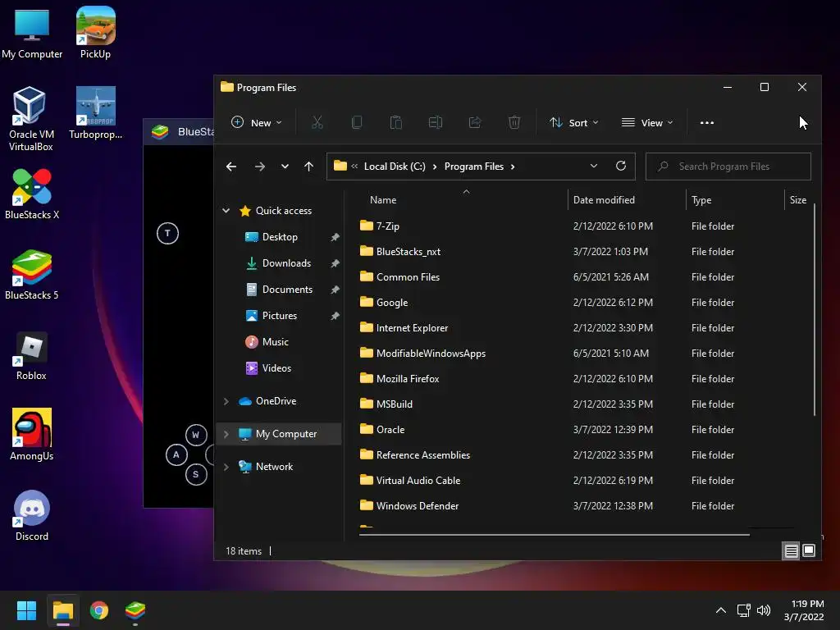Open the Oracle VM VirtualBox desktop icon

pos(31,119)
